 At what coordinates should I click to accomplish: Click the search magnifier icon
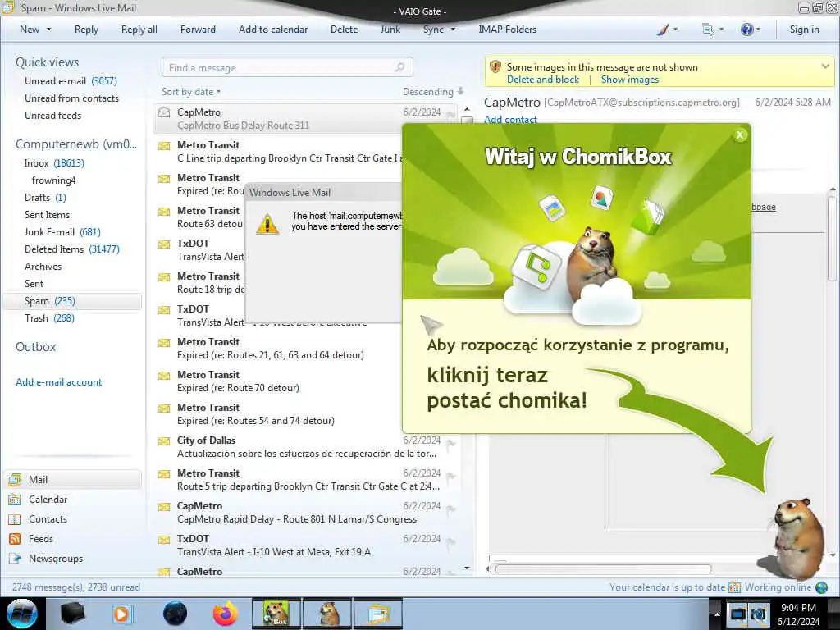pos(400,67)
